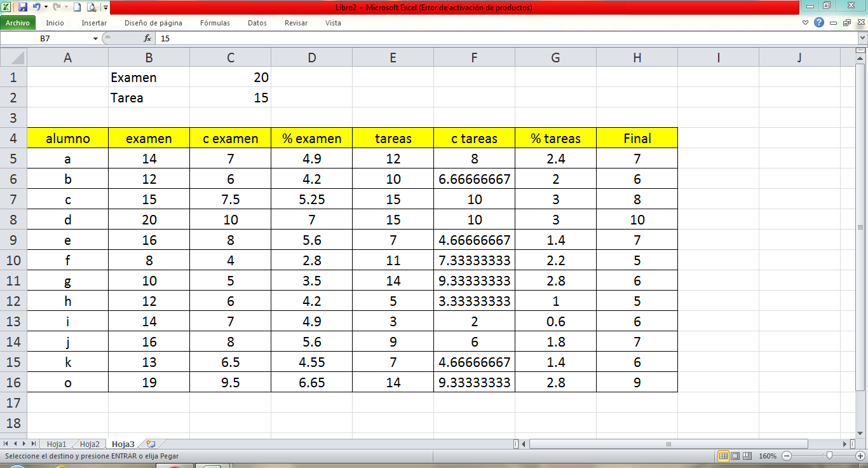The height and width of the screenshot is (468, 868).
Task: Click next sheet navigation arrow
Action: [24, 444]
